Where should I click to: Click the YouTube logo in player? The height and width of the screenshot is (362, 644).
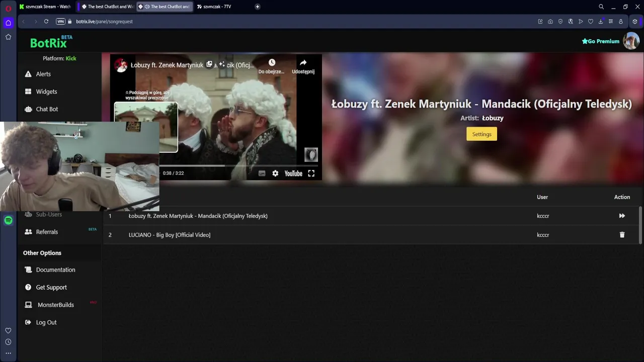[x=293, y=173]
